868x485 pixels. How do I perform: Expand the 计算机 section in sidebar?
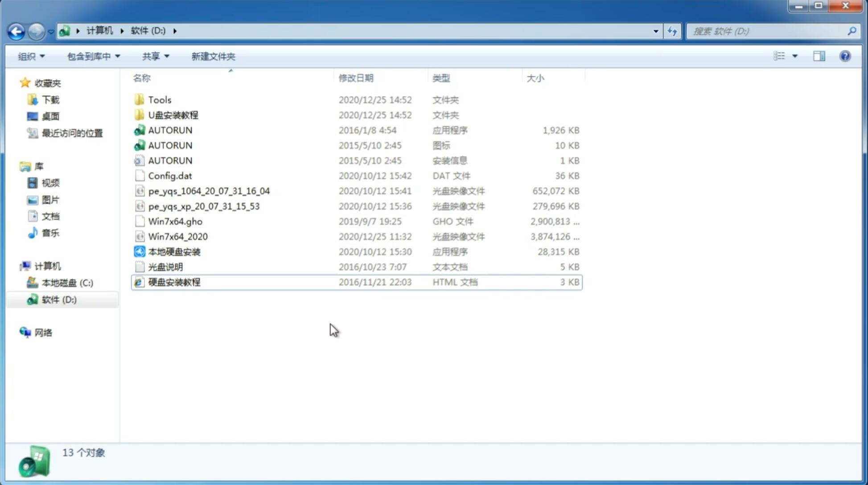point(16,265)
